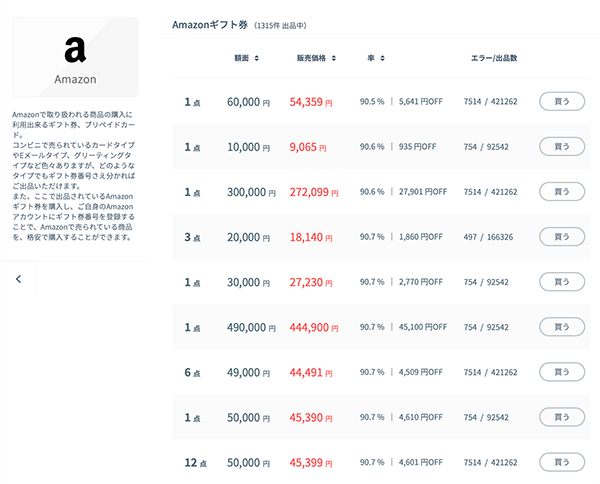Click the 10,000円 face value
Viewport: 600px width, 484px height.
(x=248, y=147)
